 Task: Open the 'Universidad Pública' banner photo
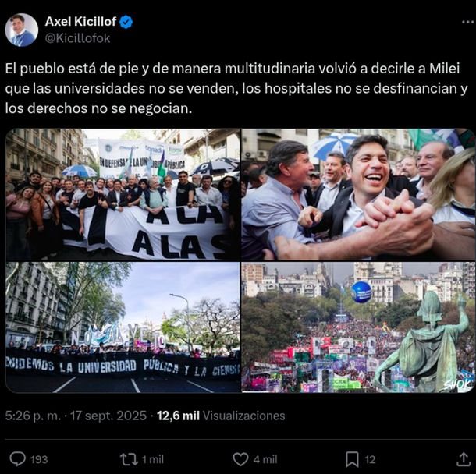pyautogui.click(x=123, y=327)
